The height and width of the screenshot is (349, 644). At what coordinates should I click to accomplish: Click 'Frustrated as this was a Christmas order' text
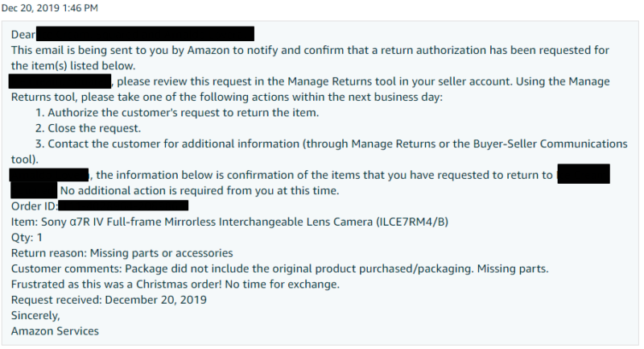click(x=175, y=285)
